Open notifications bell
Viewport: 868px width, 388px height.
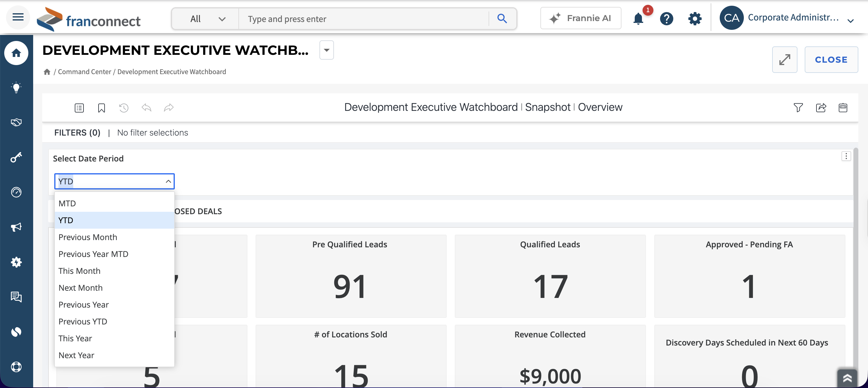tap(638, 18)
